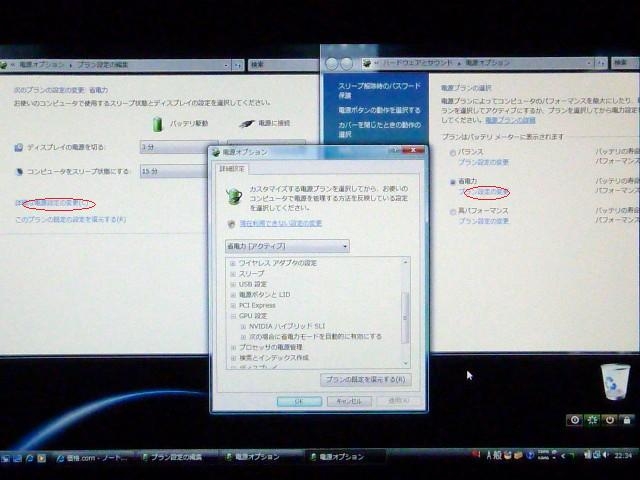Click 電源オプション breadcrumb in the left window
The width and height of the screenshot is (640, 480).
click(x=42, y=64)
